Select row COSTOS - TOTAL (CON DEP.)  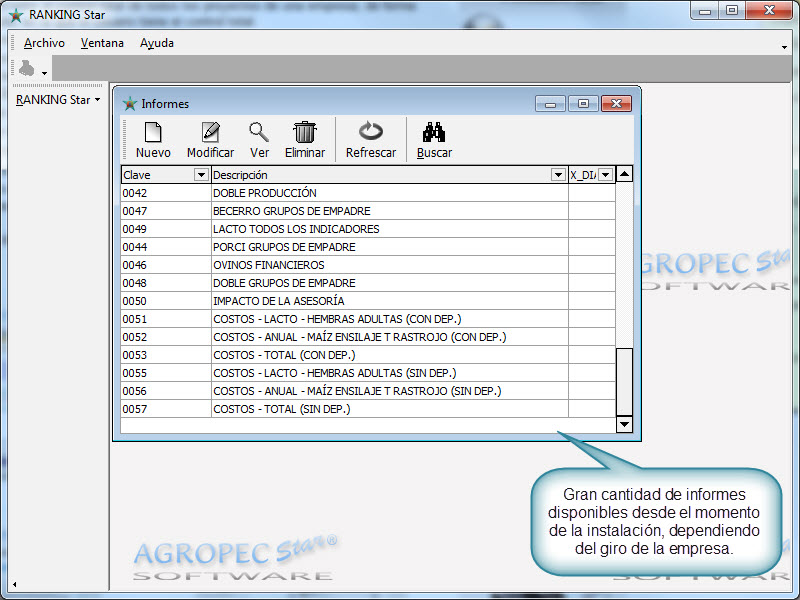tap(367, 355)
